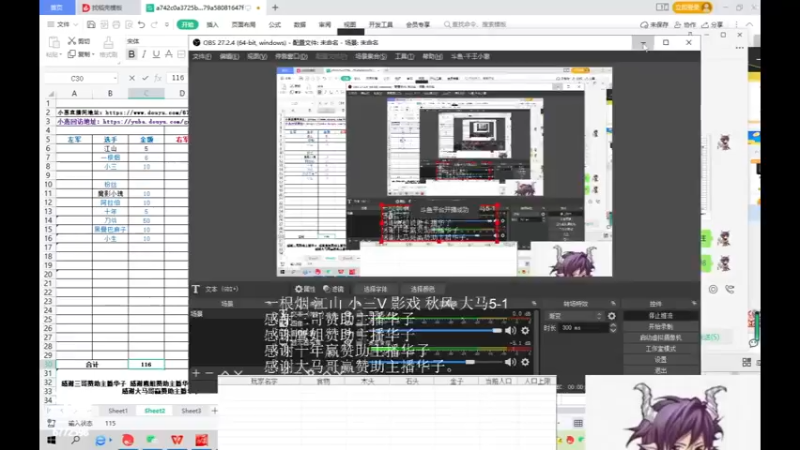Screen dimensions: 800x450
Task: Open the OBS 场景集合 menu
Action: [371, 57]
